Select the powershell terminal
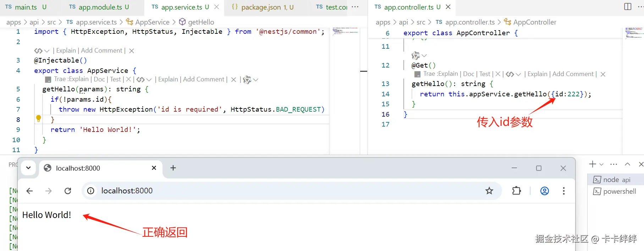The image size is (644, 251). point(616,191)
